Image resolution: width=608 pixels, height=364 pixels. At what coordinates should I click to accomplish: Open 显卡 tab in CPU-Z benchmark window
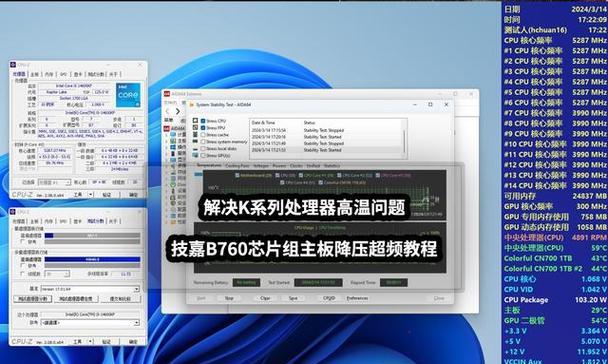coord(78,221)
